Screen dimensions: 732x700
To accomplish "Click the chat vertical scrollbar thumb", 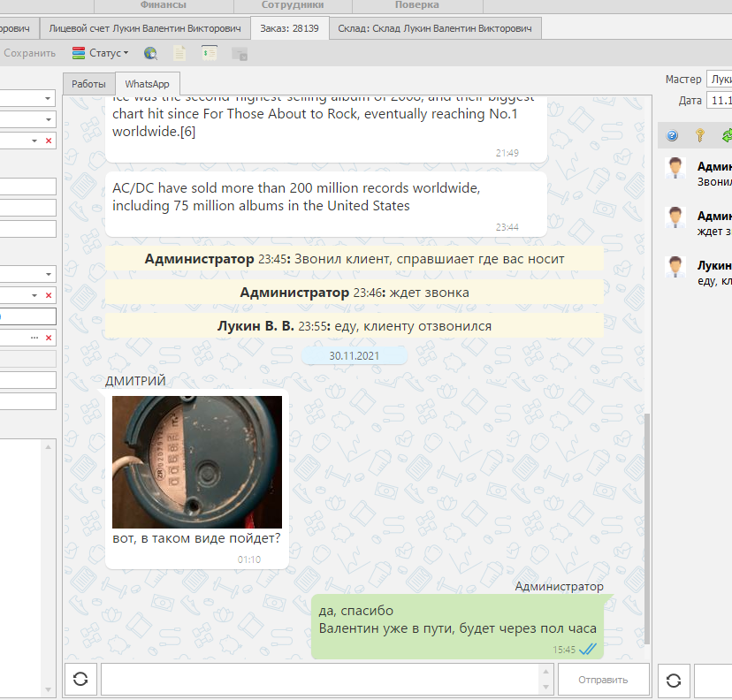I will point(647,529).
